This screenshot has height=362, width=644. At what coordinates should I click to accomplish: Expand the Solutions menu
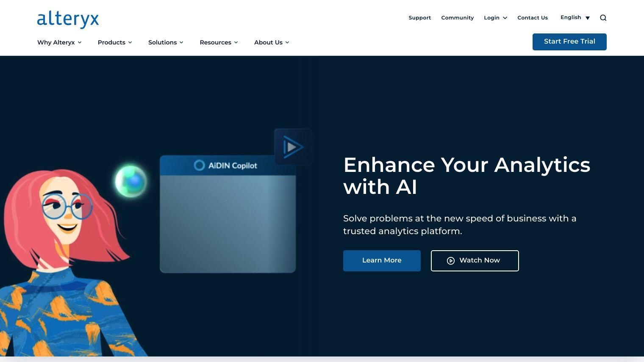tap(166, 42)
